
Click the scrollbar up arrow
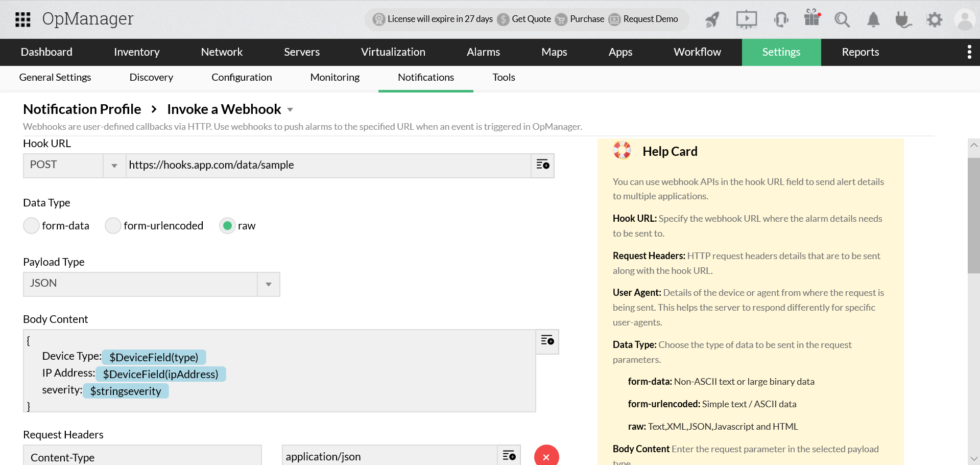click(973, 145)
